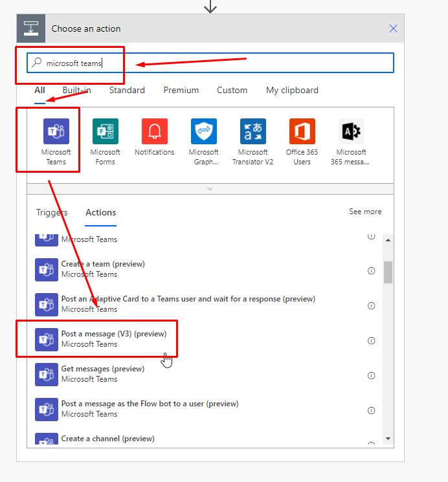This screenshot has width=448, height=482.
Task: Switch to the Built-in tab
Action: pyautogui.click(x=76, y=90)
